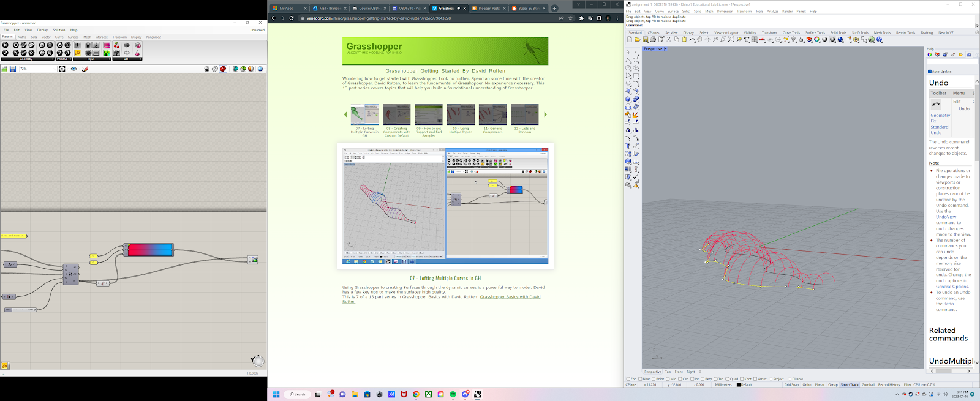Image resolution: width=980 pixels, height=401 pixels.
Task: Enable the Mid osnap checkbox
Action: click(668, 379)
